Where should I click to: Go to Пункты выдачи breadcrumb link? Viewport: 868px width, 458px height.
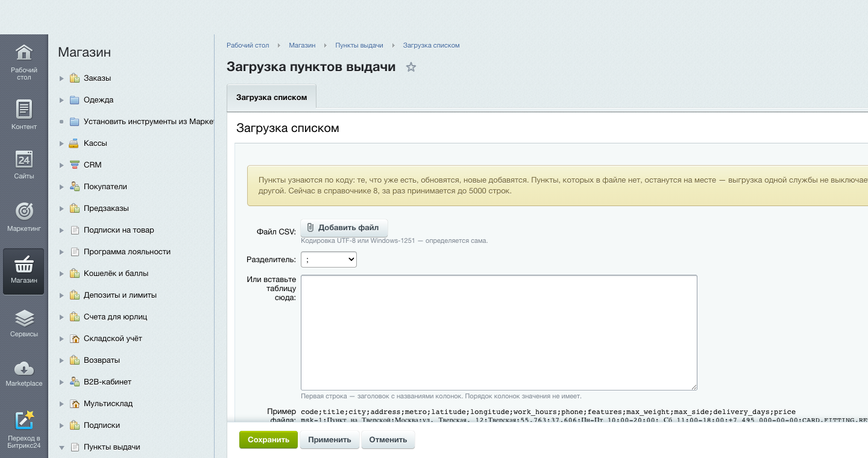(x=359, y=45)
